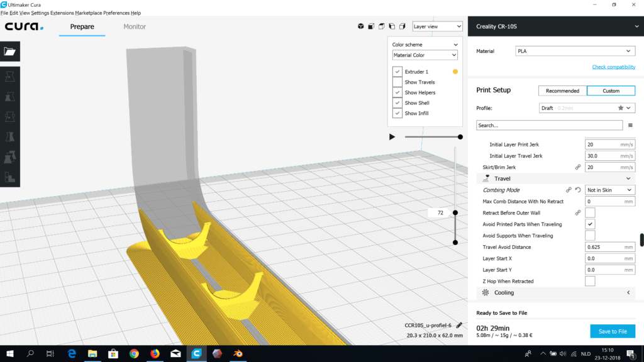Open the Preferences menu
Image resolution: width=644 pixels, height=362 pixels.
click(116, 13)
